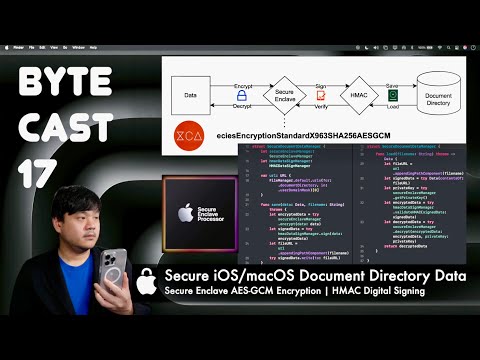Click the volume speaker icon in menu bar

point(376,48)
